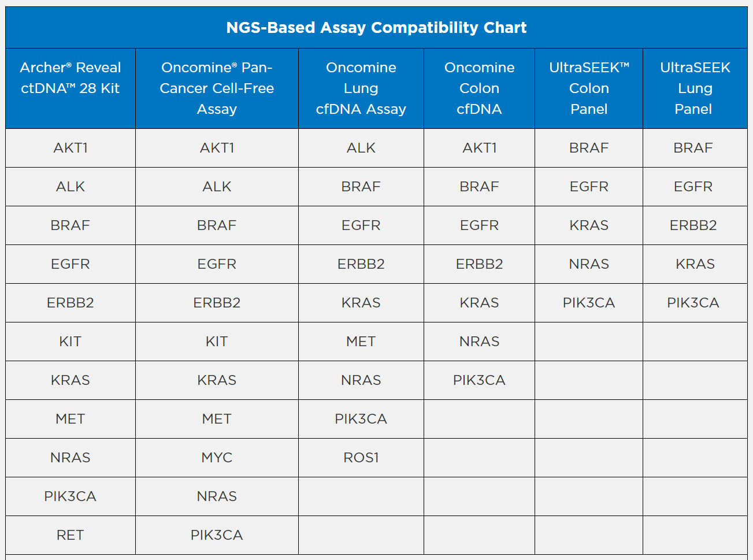Click the MYC gene cell

pos(217,458)
